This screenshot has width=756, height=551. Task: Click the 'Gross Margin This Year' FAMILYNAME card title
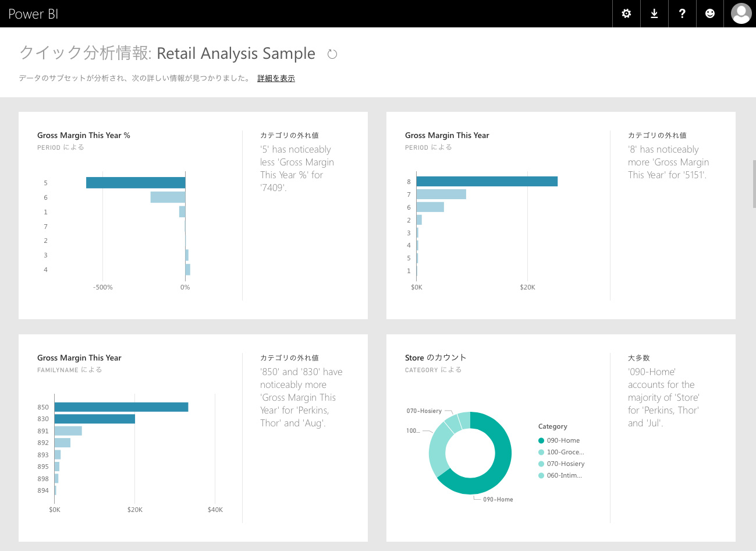[x=79, y=358]
